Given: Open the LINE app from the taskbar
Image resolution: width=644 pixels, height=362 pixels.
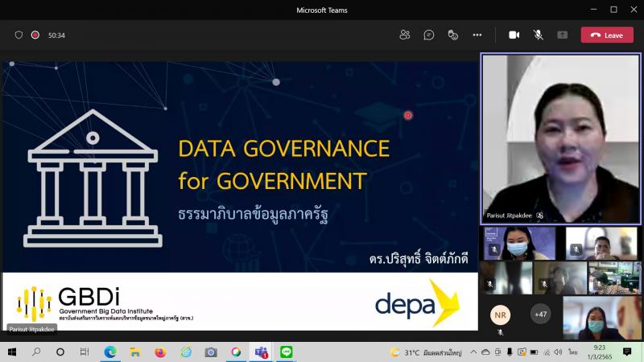Looking at the screenshot, I should click(x=287, y=352).
